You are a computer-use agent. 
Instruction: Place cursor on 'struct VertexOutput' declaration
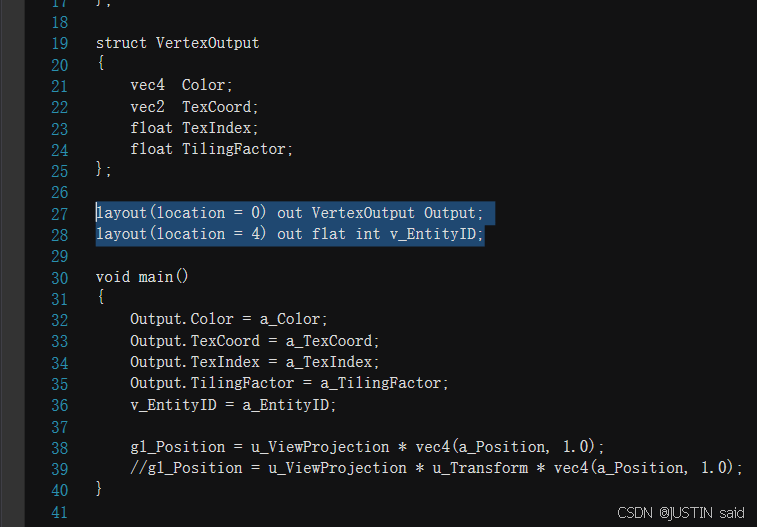pos(177,43)
